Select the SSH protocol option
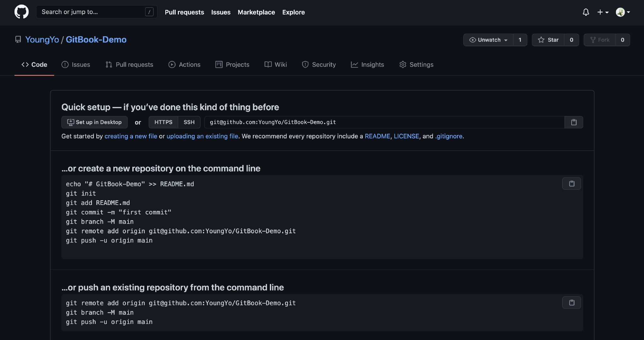The image size is (644, 340). 189,122
